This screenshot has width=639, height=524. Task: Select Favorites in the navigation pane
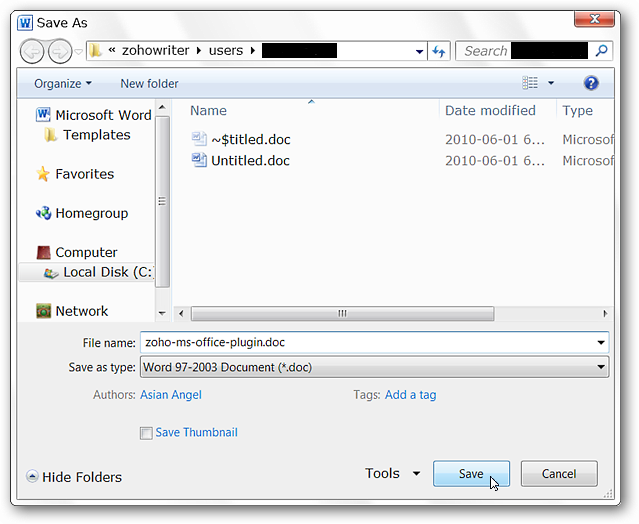coord(85,174)
